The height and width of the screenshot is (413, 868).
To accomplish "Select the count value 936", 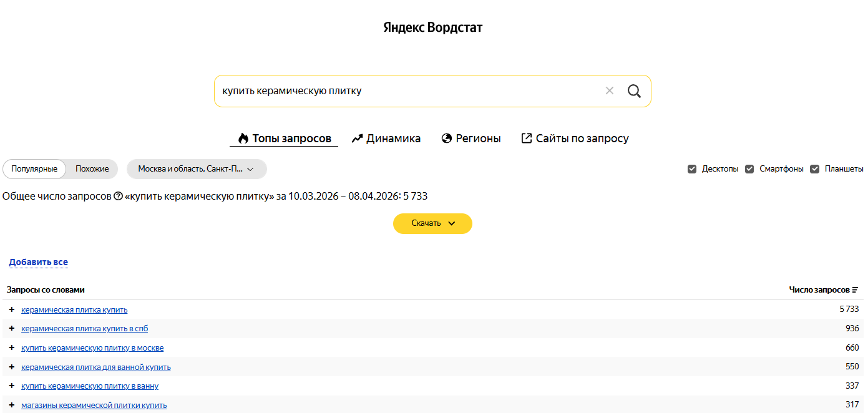I will pos(852,329).
